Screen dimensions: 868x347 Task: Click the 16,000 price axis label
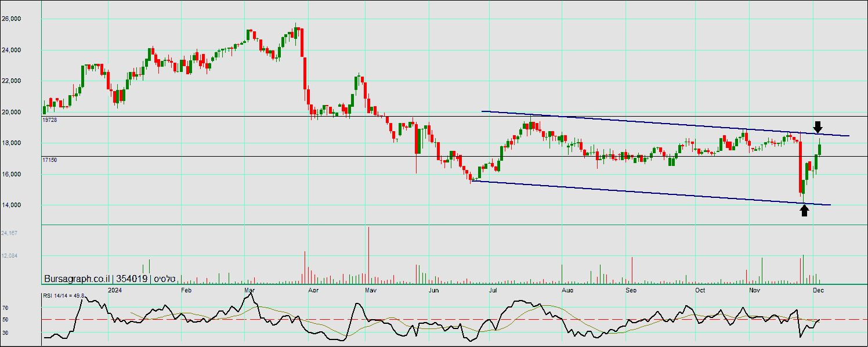click(11, 174)
